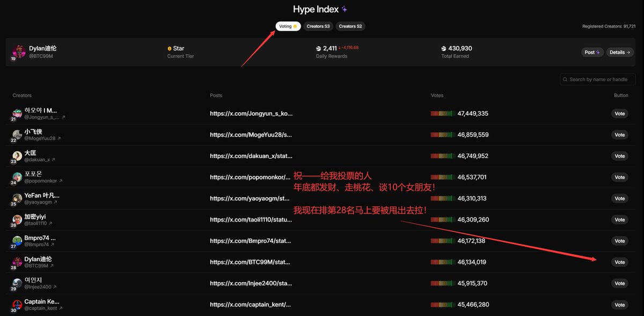Click the vote bar for 46,134,019
Viewport: 644px width, 316px height.
pos(443,262)
